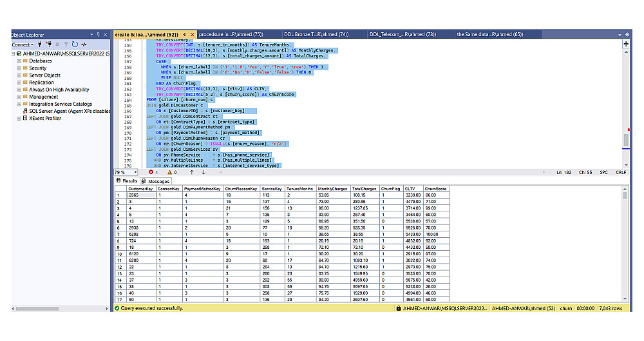The image size is (644, 341).
Task: Go to previous issue with up arrow
Action: click(x=191, y=172)
